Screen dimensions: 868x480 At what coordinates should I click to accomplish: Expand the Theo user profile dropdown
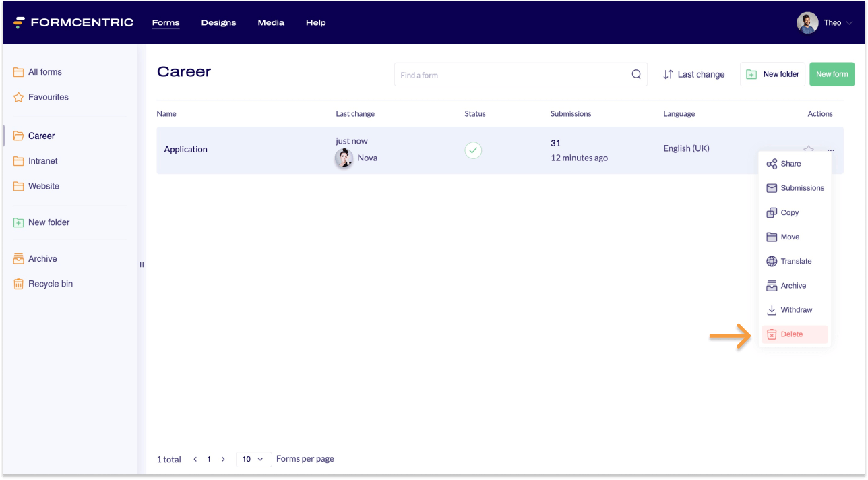pos(834,22)
